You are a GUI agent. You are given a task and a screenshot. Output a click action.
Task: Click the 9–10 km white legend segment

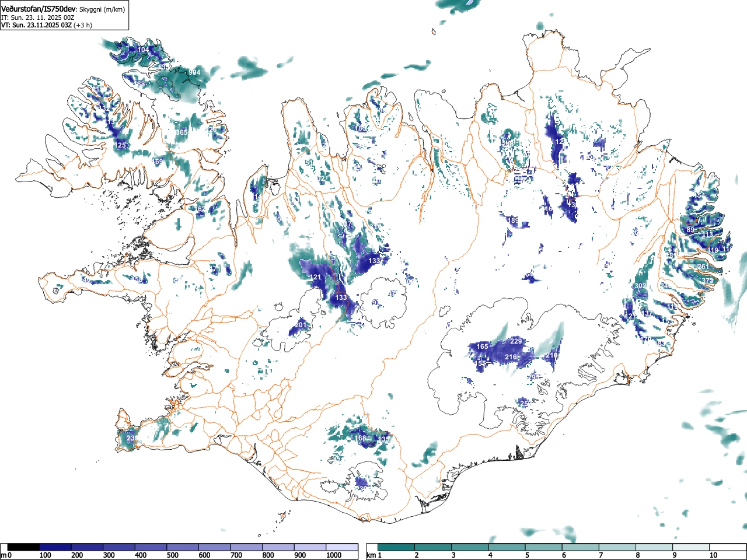692,547
